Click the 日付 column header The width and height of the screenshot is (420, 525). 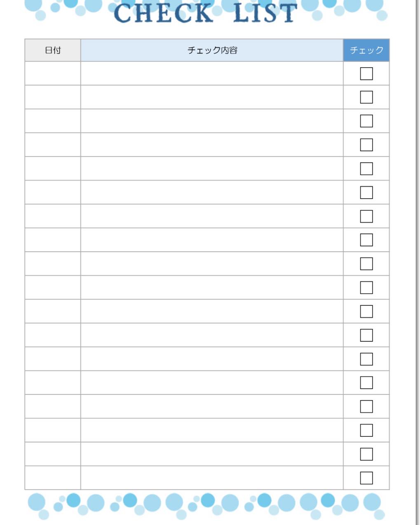tap(53, 50)
